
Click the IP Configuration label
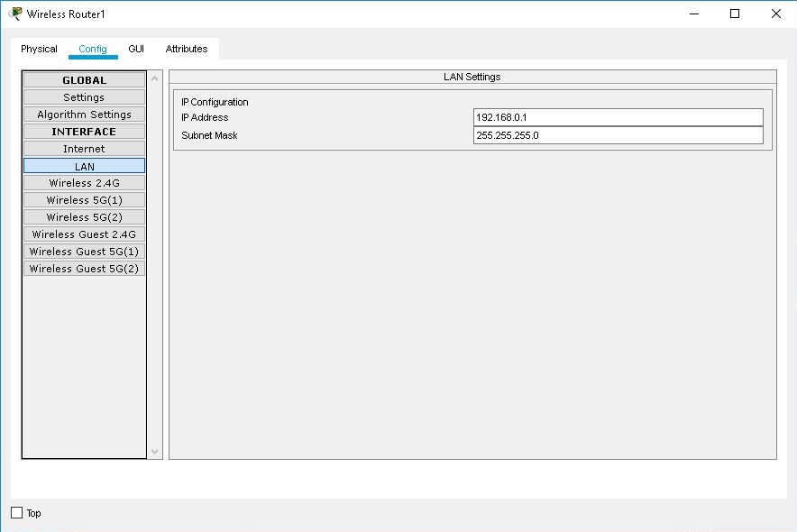tap(215, 102)
